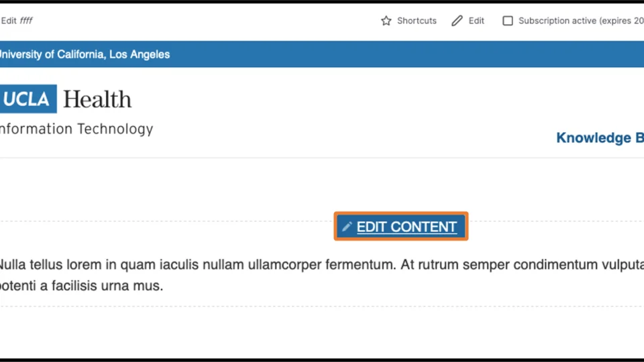Screen dimensions: 644x362
Task: Click the blue UCLA logo box
Action: [27, 99]
